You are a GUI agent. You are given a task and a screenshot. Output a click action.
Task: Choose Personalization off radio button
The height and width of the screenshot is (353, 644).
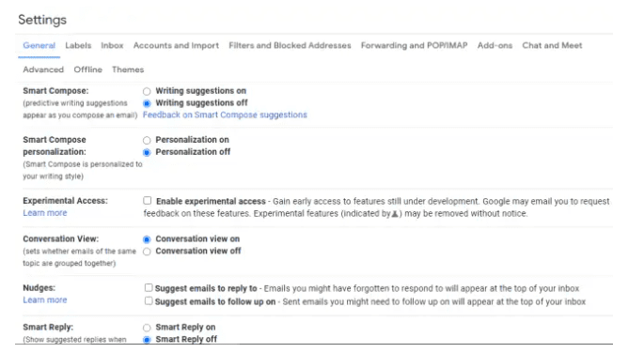click(147, 152)
